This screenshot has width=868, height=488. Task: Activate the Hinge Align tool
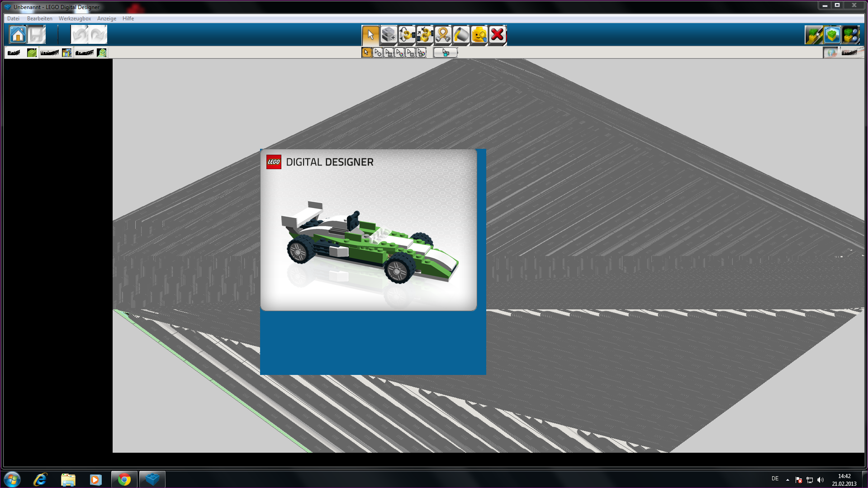424,35
